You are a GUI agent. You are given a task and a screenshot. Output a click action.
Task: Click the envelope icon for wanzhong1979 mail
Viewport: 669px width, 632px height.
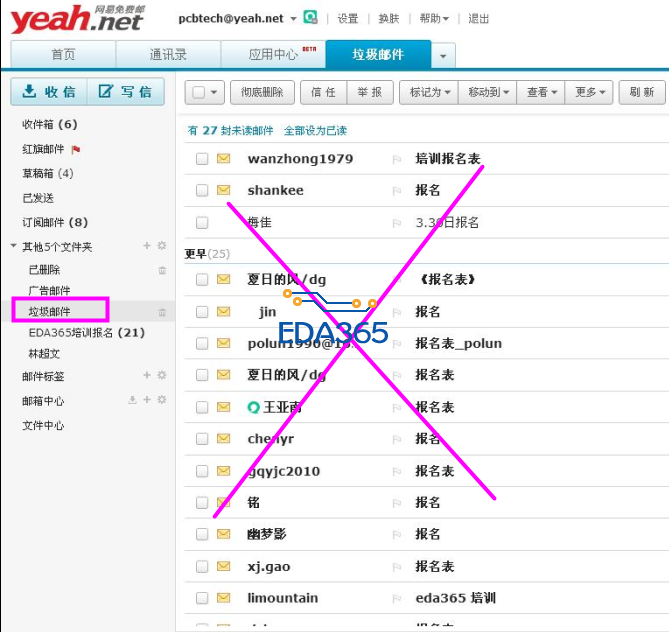[224, 158]
